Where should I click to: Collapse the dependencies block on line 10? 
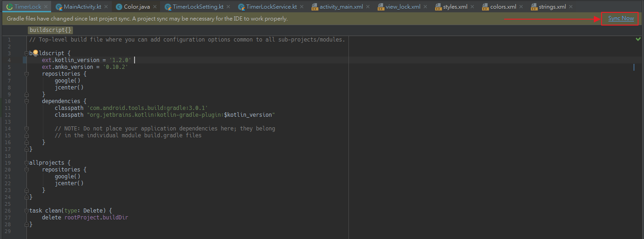tap(26, 101)
